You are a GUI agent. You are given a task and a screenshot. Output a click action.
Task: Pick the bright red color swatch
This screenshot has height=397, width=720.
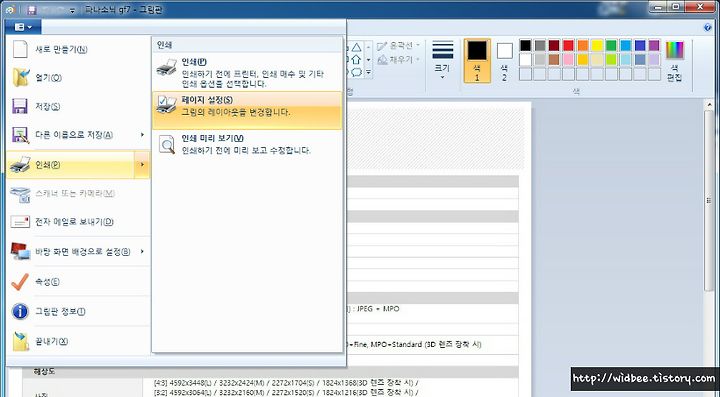pyautogui.click(x=568, y=45)
